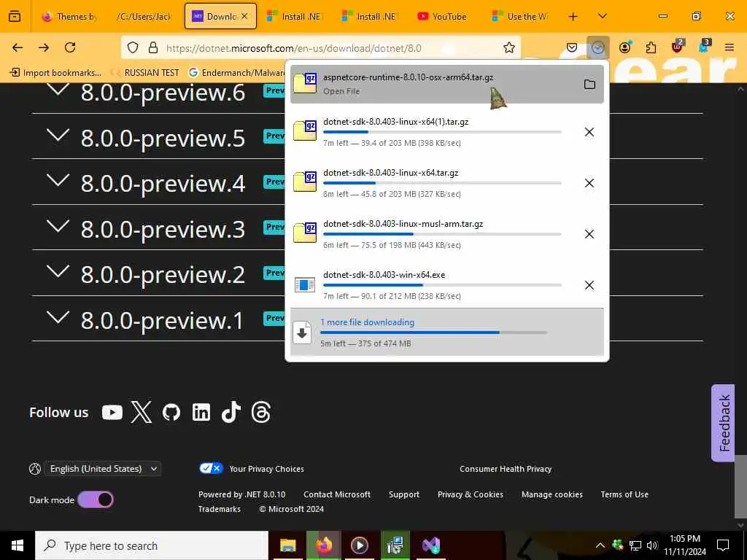This screenshot has height=560, width=747.
Task: Go forward to the next page
Action: point(44,47)
